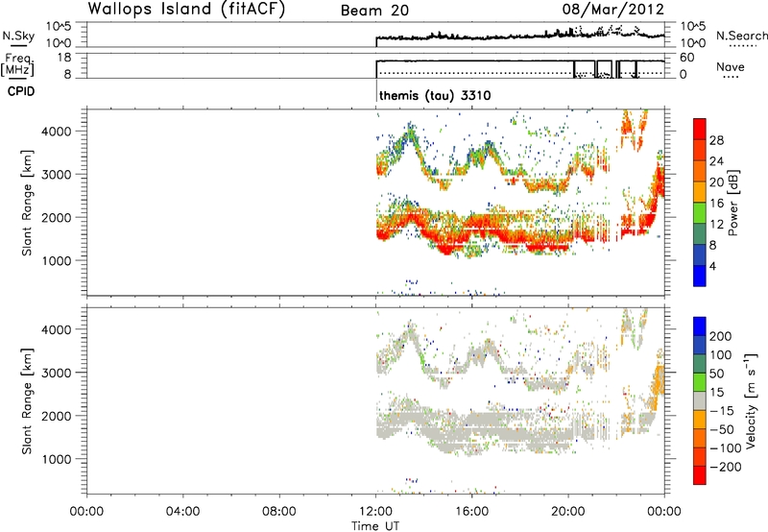Click the '08:00' time axis label
768x532 pixels.
pyautogui.click(x=279, y=512)
